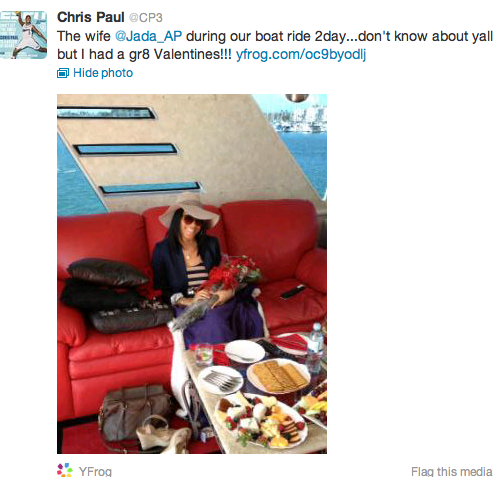This screenshot has width=503, height=477.
Task: Click the red rose bouquet in the photo
Action: click(x=235, y=273)
